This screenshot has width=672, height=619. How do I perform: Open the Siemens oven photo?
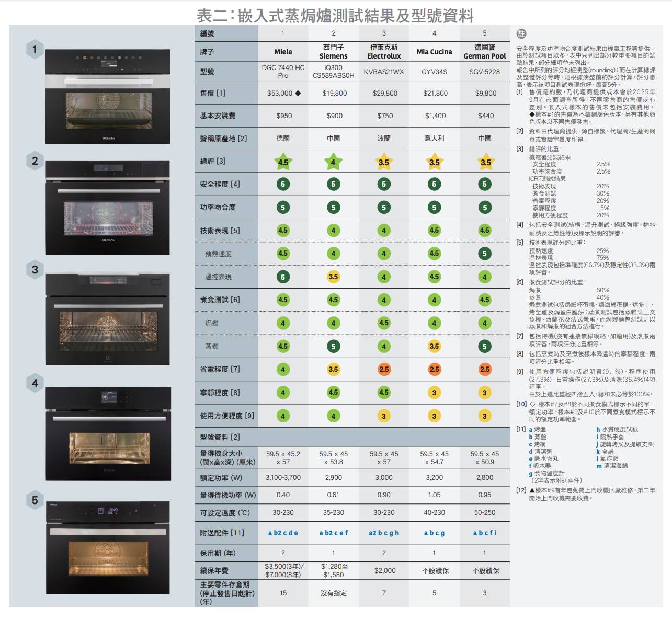(x=108, y=208)
